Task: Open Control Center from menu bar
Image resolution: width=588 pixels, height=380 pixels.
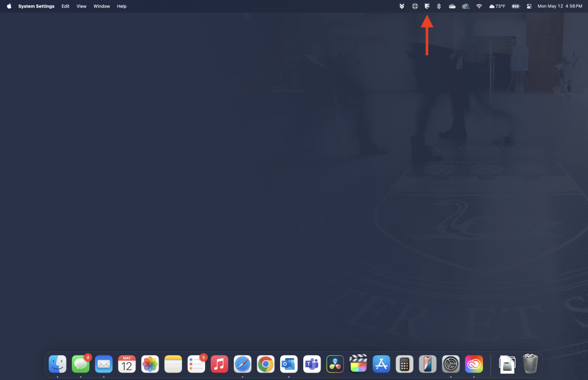Action: point(528,6)
